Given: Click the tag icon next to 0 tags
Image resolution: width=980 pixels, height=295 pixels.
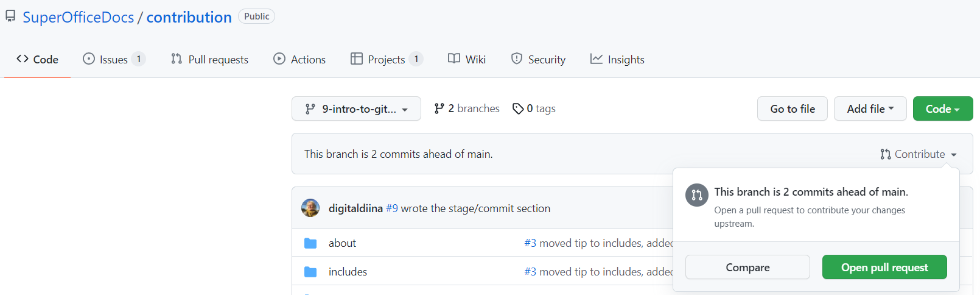Looking at the screenshot, I should tap(518, 108).
